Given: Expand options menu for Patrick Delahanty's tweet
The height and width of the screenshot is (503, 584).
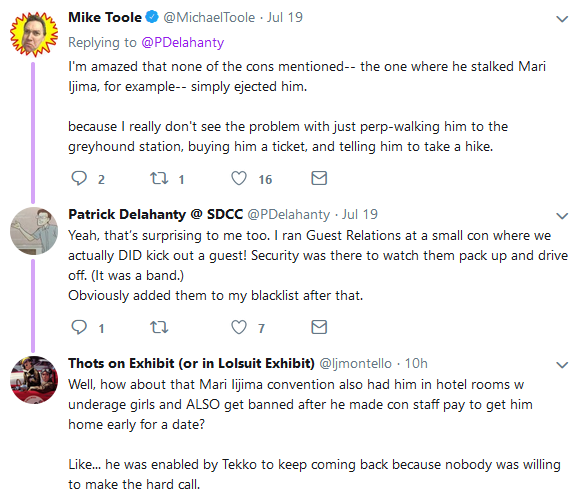Looking at the screenshot, I should (562, 216).
